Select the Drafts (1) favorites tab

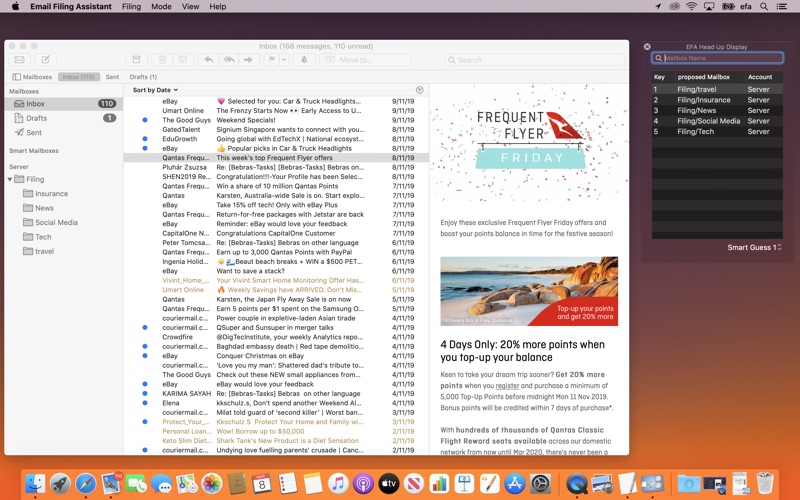(143, 77)
